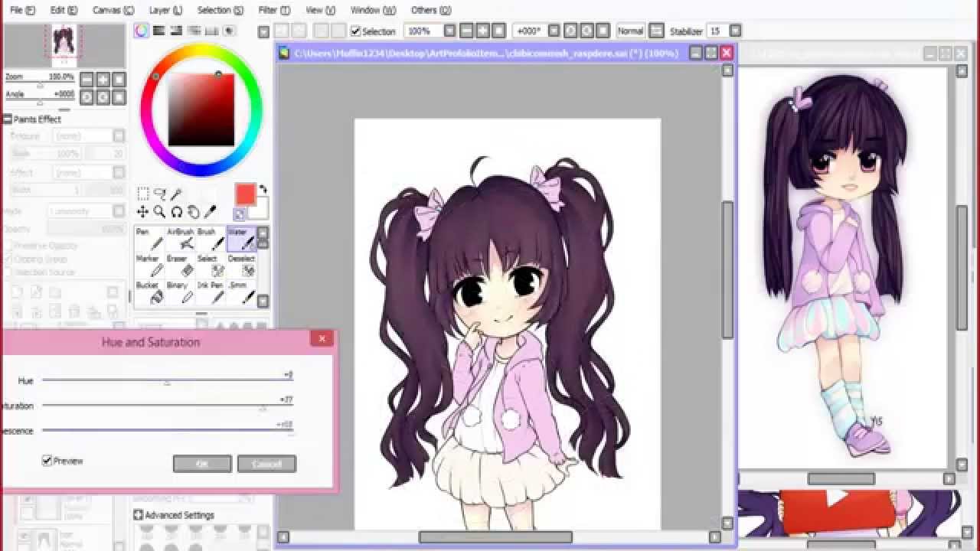Click the red foreground color swatch
The width and height of the screenshot is (980, 551).
pos(245,194)
